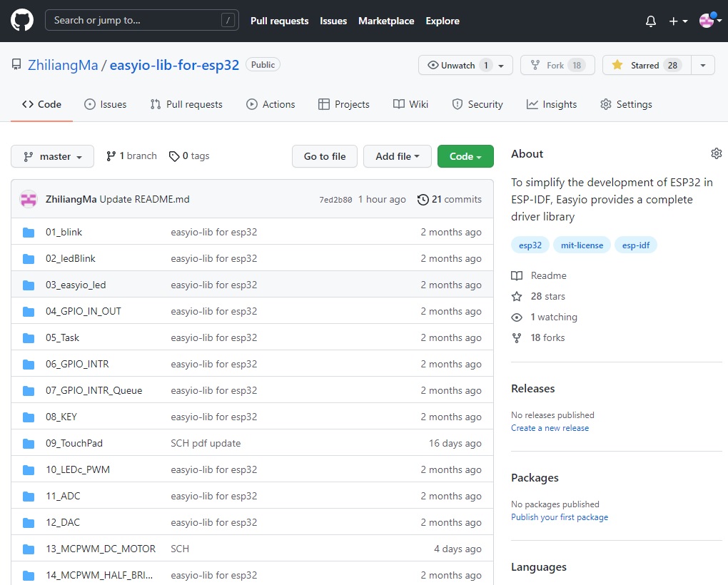Viewport: 728px width, 585px height.
Task: Click the Go to file button
Action: tap(325, 156)
